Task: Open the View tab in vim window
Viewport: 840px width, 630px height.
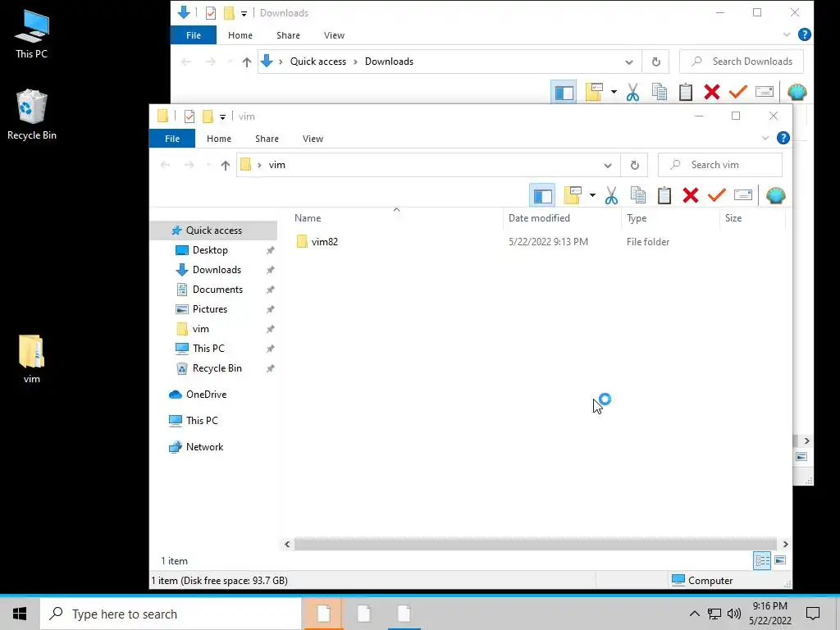Action: click(313, 139)
